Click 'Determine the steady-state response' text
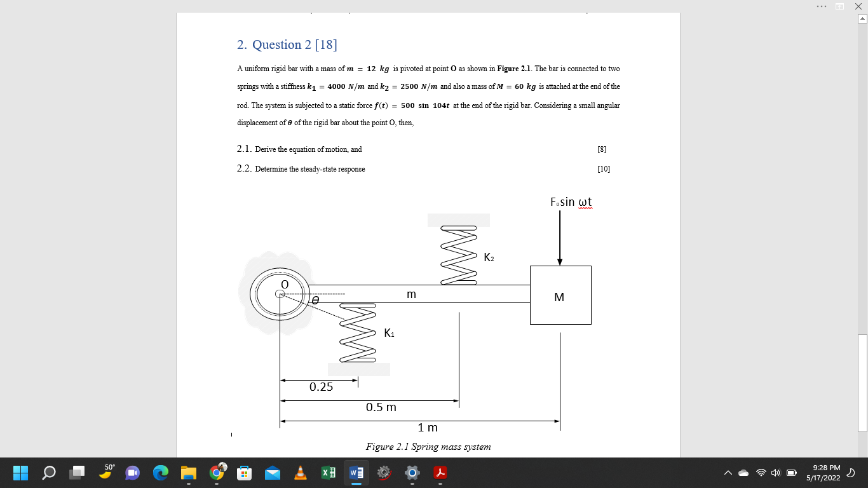 pyautogui.click(x=310, y=169)
